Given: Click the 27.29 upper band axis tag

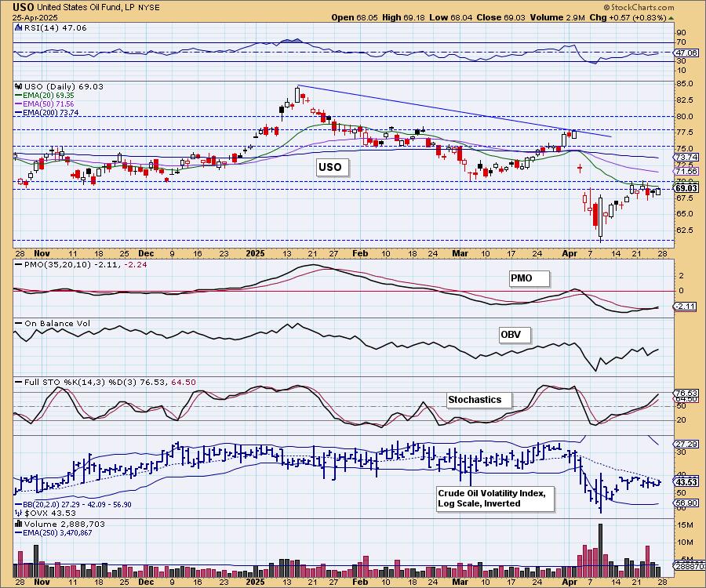Looking at the screenshot, I should click(x=686, y=444).
